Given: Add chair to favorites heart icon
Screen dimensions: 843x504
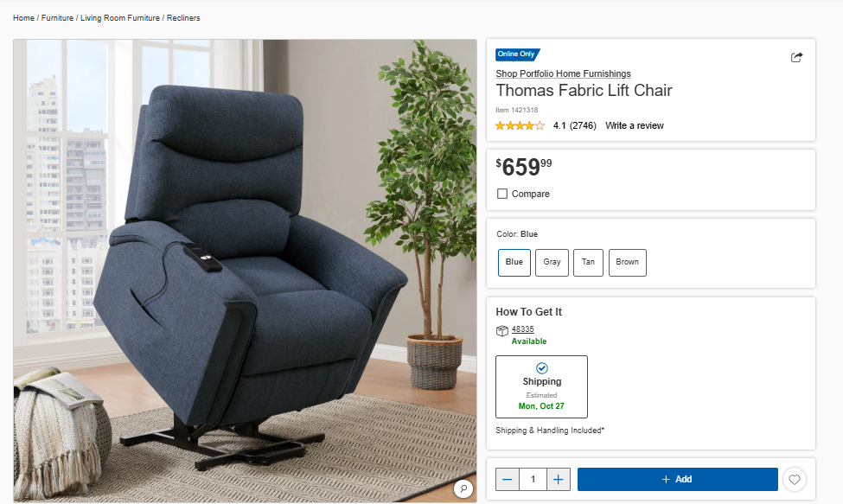Looking at the screenshot, I should click(795, 479).
